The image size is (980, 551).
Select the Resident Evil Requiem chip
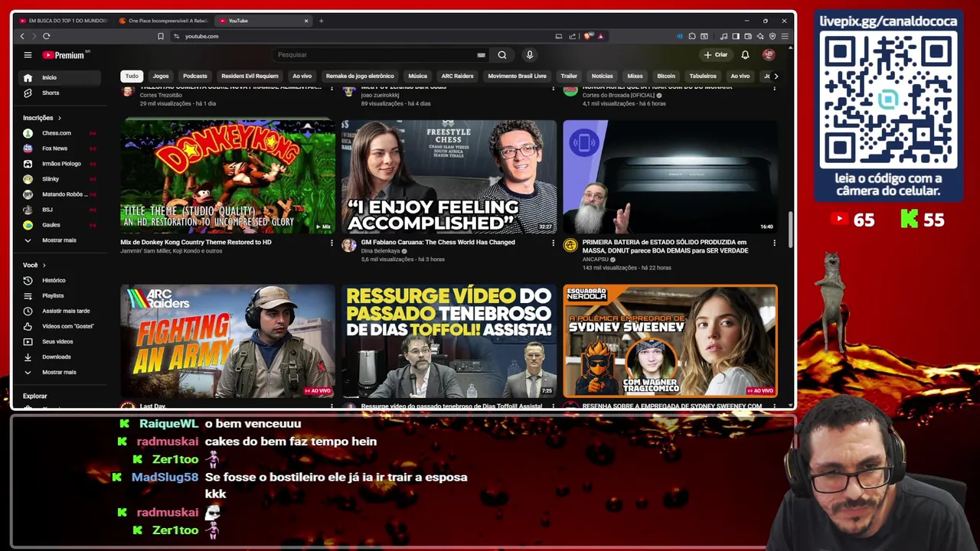(x=250, y=76)
